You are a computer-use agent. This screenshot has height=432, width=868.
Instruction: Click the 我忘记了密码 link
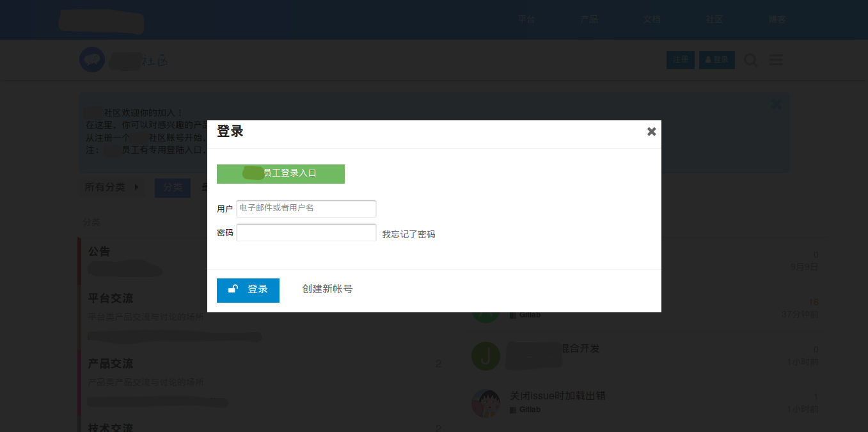407,234
